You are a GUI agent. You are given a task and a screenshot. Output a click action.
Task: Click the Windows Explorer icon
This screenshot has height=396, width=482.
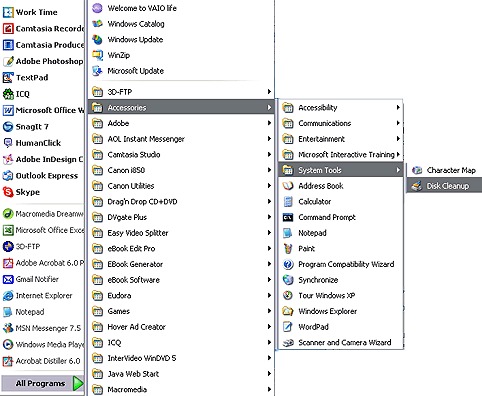click(288, 311)
